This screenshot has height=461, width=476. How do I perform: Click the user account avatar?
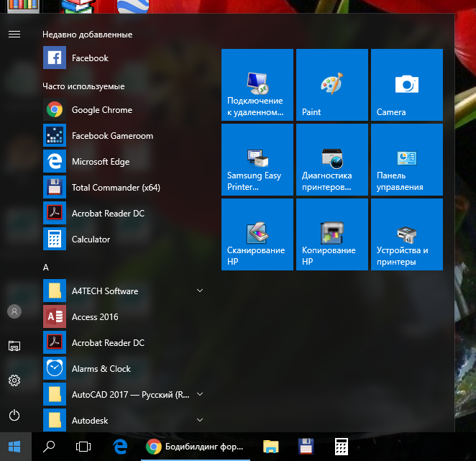[x=14, y=311]
